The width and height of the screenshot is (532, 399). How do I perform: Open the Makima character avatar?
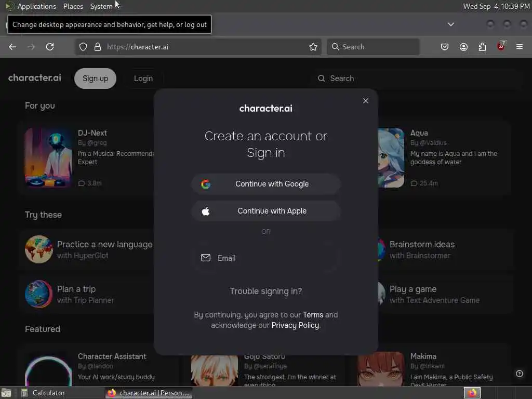(x=381, y=369)
